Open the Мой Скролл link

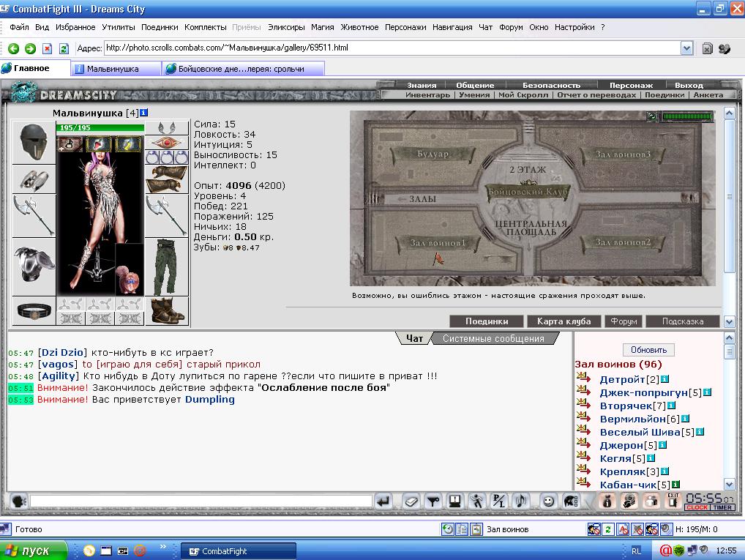pos(523,94)
